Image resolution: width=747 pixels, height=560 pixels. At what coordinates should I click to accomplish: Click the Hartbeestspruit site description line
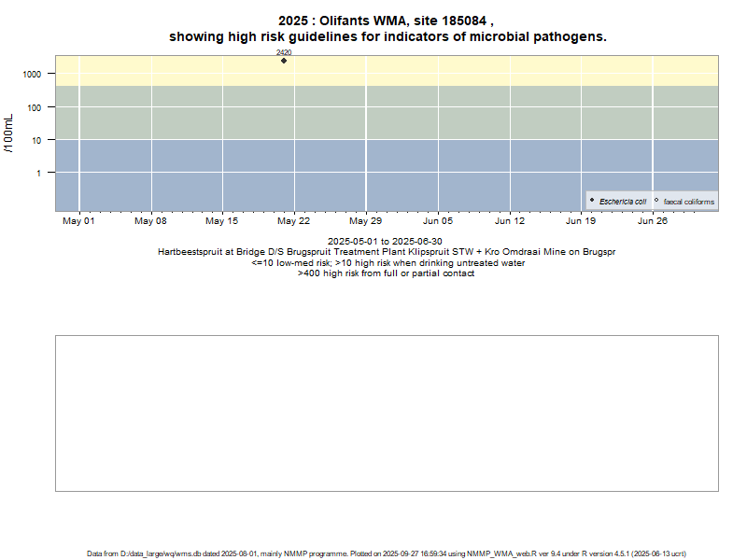[387, 252]
